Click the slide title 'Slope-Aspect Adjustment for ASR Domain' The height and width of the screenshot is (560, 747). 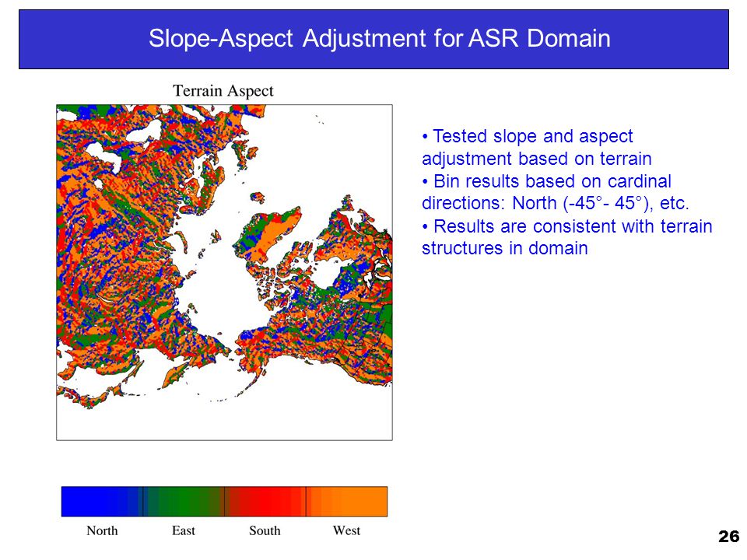coord(379,39)
